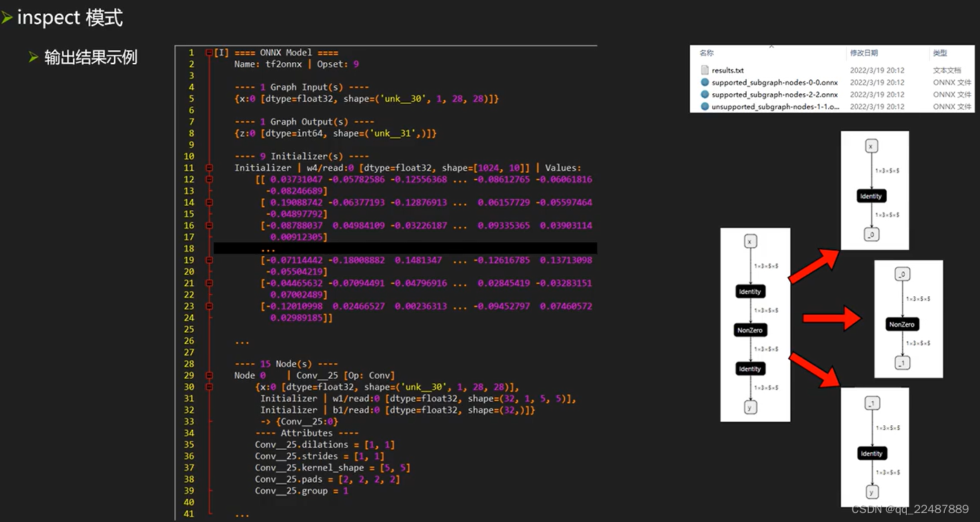Click the '---- 1 Graph Input(s) ----' line
980x522 pixels.
(302, 87)
